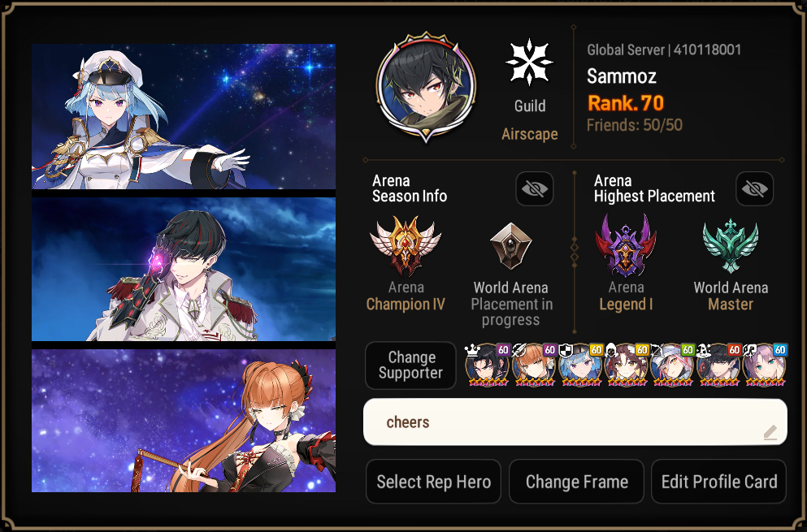Toggle visibility of Arena Season Info
Image resolution: width=807 pixels, height=532 pixels.
pos(535,188)
